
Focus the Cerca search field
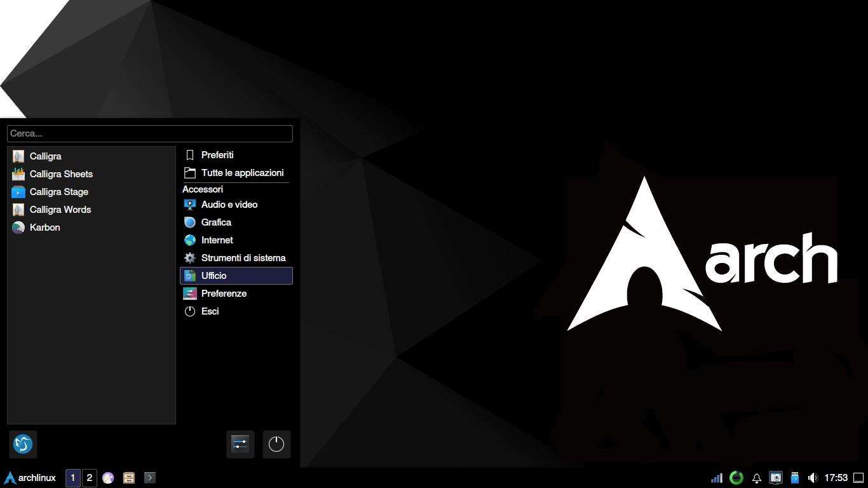(150, 133)
